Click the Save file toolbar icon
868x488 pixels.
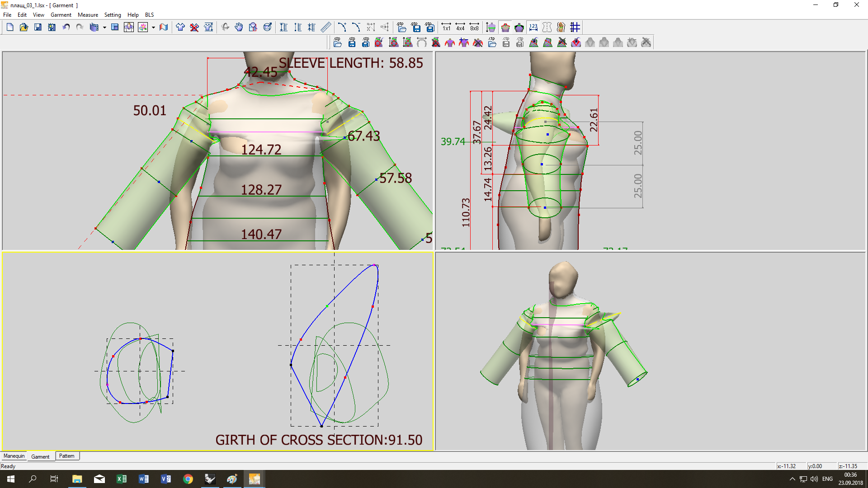tap(38, 28)
